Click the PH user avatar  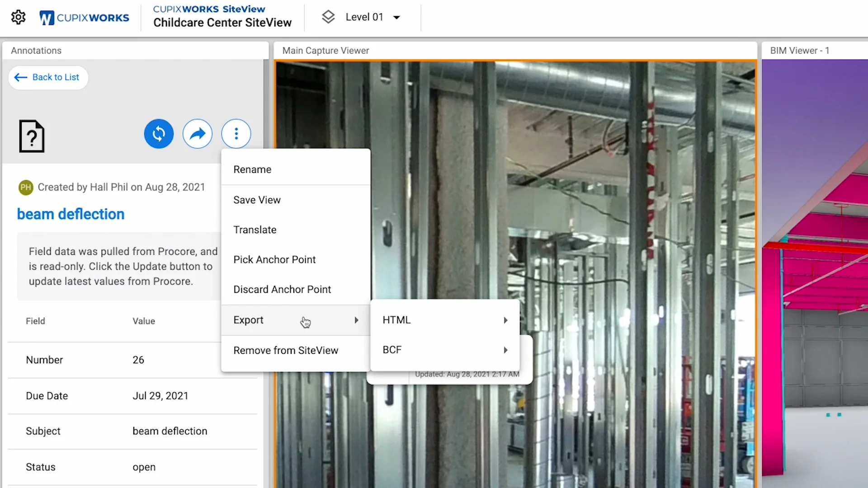26,187
